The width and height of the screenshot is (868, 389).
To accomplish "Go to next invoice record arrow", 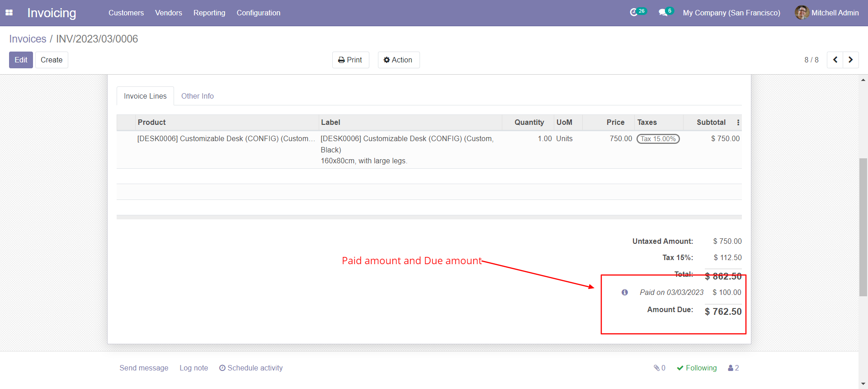I will (x=850, y=60).
